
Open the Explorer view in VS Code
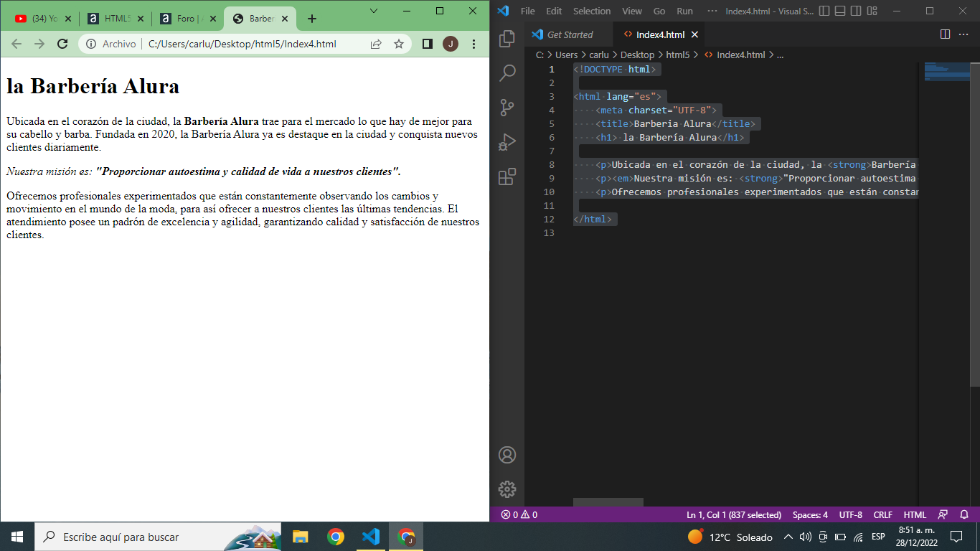(x=507, y=38)
